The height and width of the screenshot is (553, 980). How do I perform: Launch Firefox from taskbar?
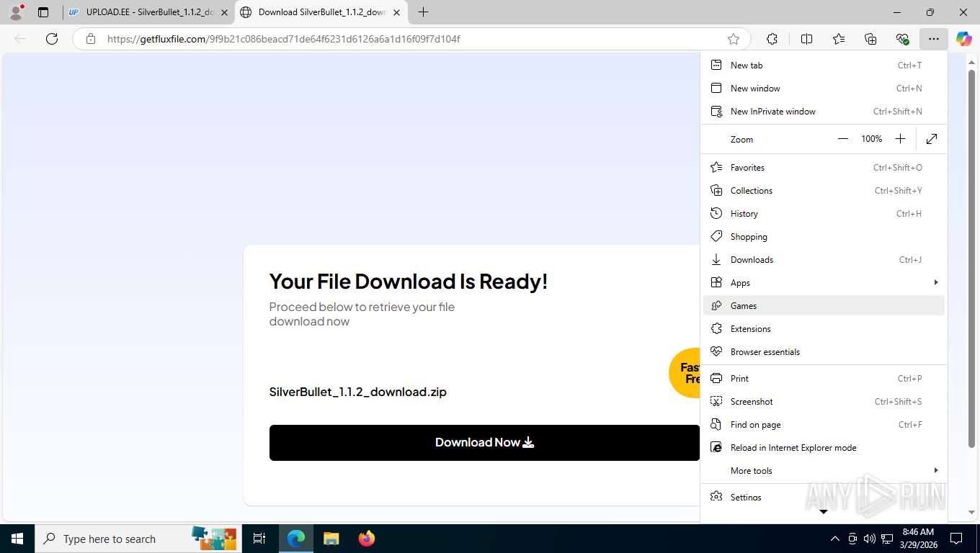click(367, 539)
